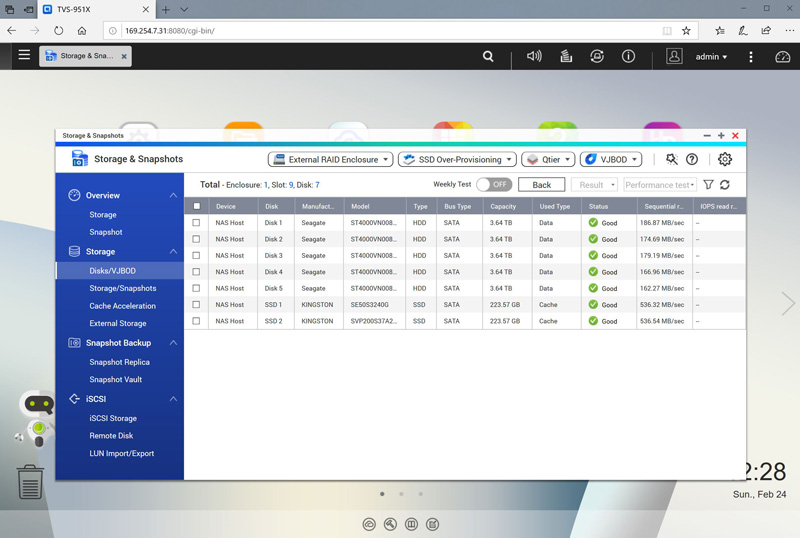The height and width of the screenshot is (538, 800).
Task: Open Storage/Snapshots sidebar item
Action: click(x=122, y=288)
